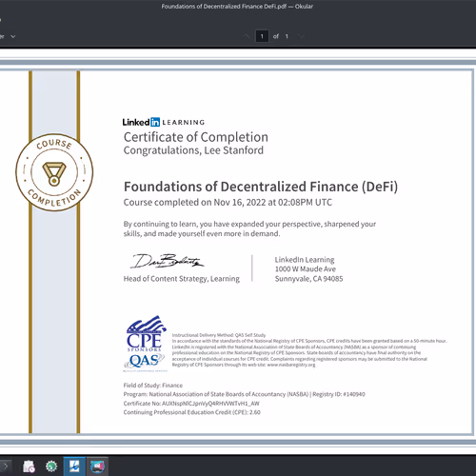476x476 pixels.
Task: Go to previous page arrow in Okular toolbar
Action: (247, 36)
